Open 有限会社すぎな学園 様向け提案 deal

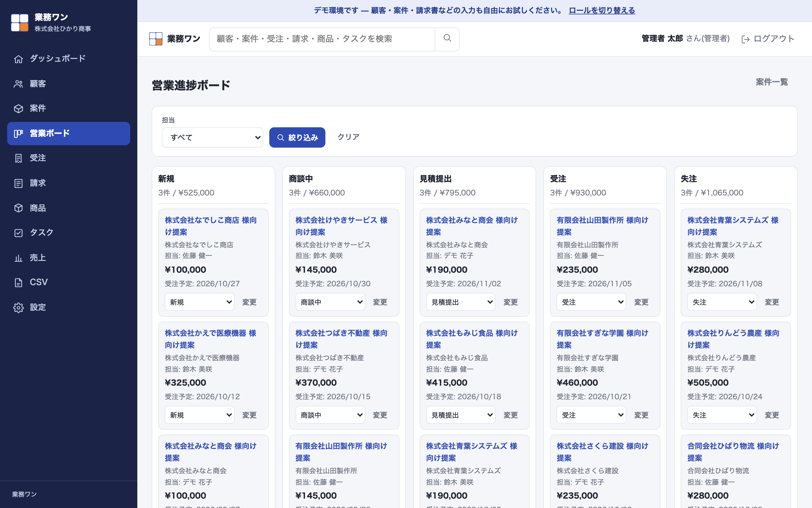tap(602, 339)
